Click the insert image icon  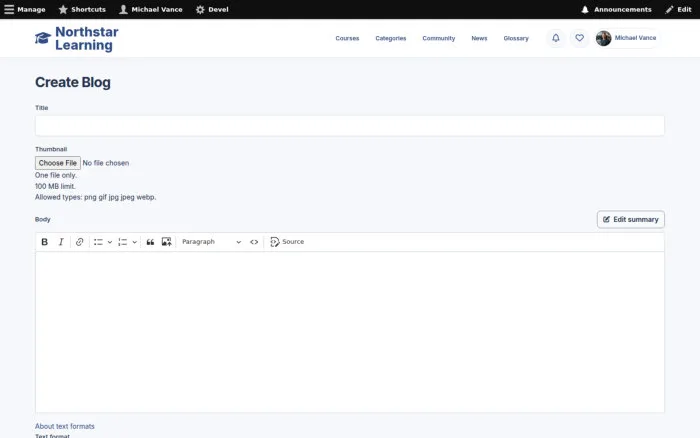pyautogui.click(x=167, y=242)
